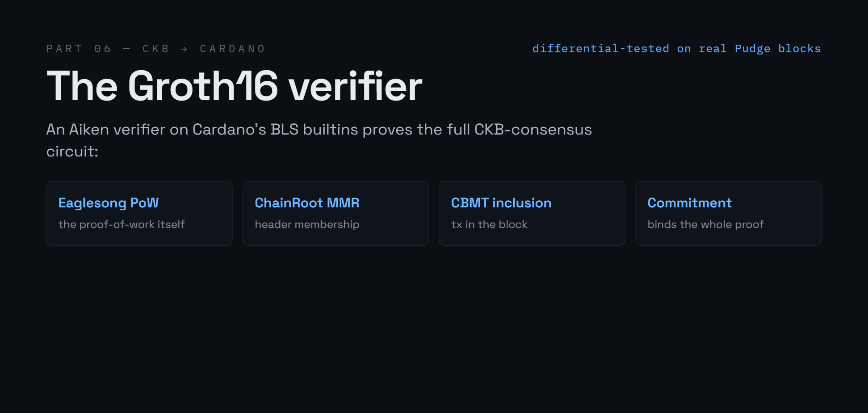Image resolution: width=868 pixels, height=413 pixels.
Task: Click the CBMT inclusion card title
Action: (x=501, y=203)
